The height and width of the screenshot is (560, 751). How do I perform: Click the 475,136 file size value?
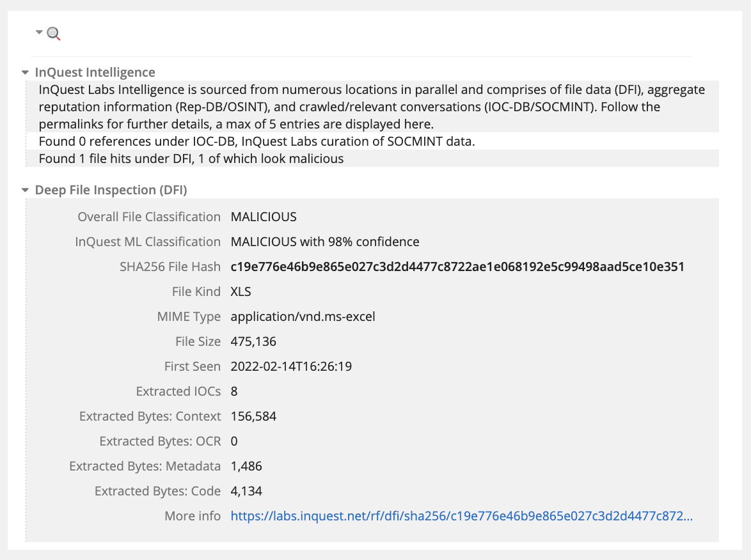(x=253, y=341)
